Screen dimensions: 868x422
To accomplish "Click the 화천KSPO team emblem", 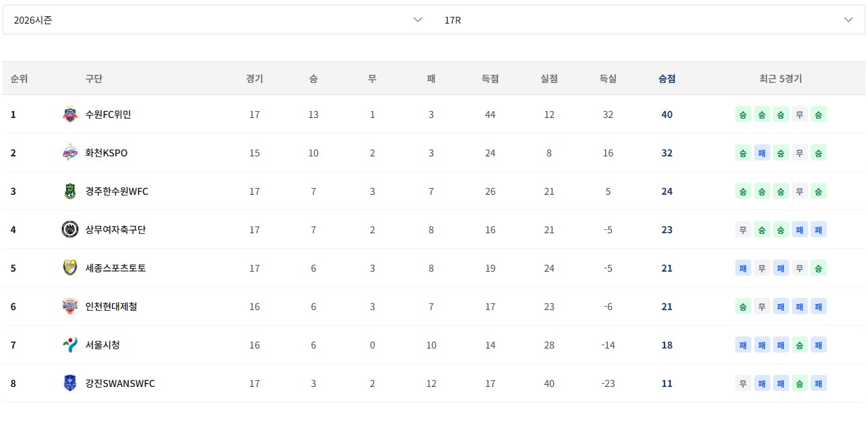I will pyautogui.click(x=70, y=153).
